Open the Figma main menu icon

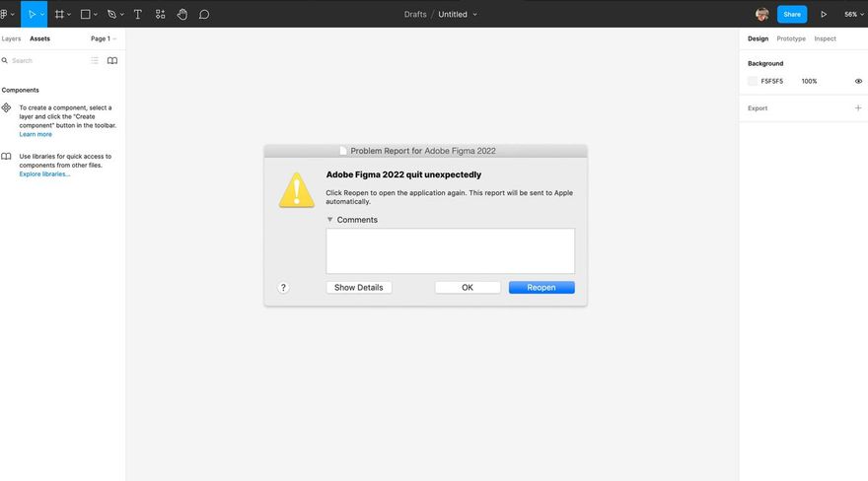[x=4, y=15]
